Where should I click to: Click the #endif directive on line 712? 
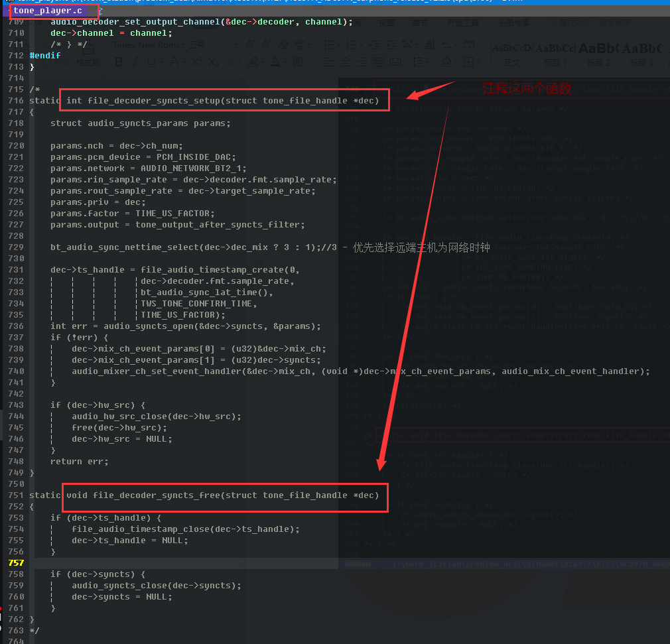coord(45,56)
